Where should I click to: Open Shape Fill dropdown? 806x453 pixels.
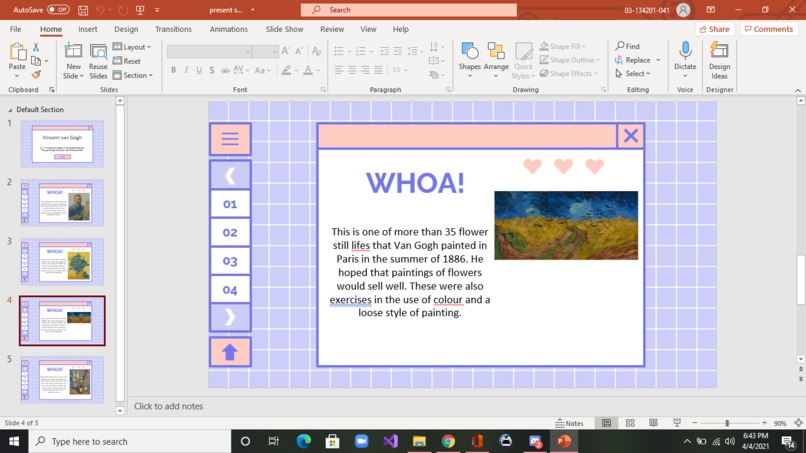[x=563, y=46]
